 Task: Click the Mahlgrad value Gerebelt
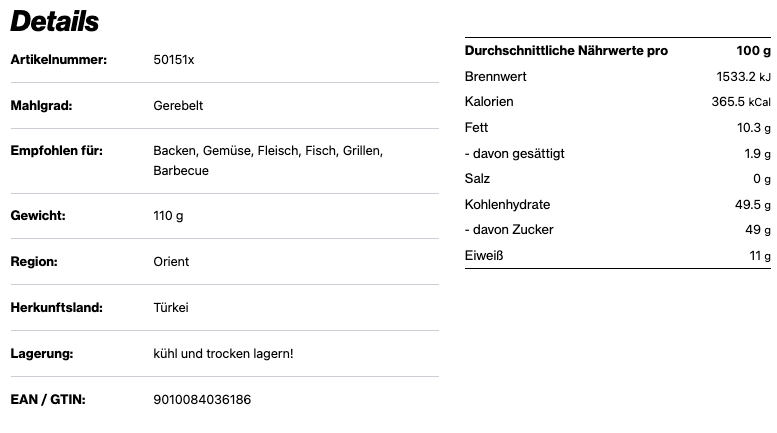178,106
